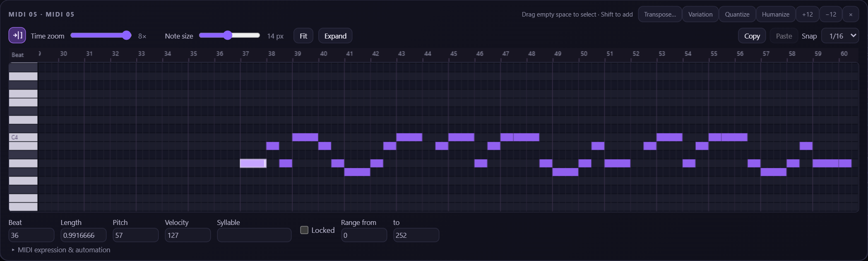868x261 pixels.
Task: Click the Range from field showing 0
Action: pyautogui.click(x=364, y=235)
